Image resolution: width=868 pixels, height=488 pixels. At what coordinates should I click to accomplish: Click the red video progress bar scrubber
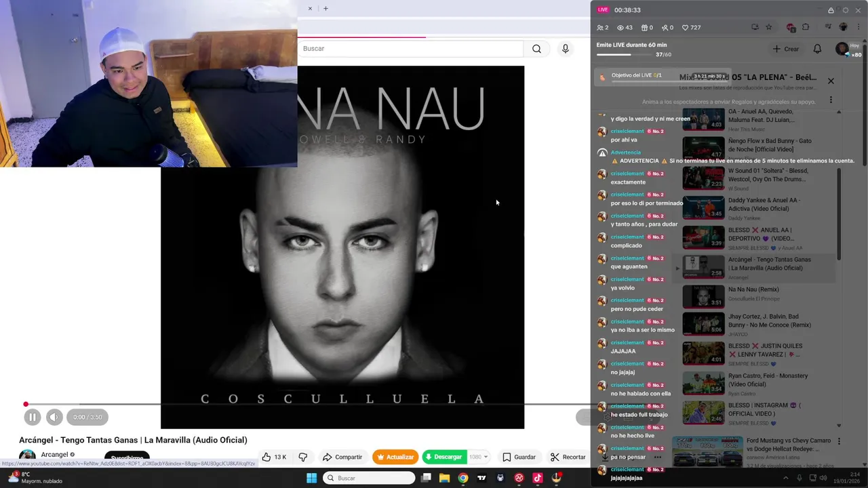point(26,405)
